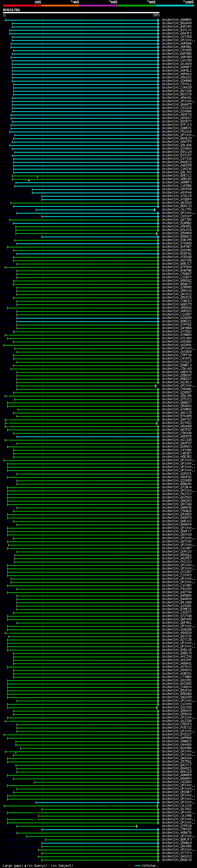Open the UniRef100_B4ZYI7 hit link
Screen dimensions: 197x868
[x=176, y=765]
